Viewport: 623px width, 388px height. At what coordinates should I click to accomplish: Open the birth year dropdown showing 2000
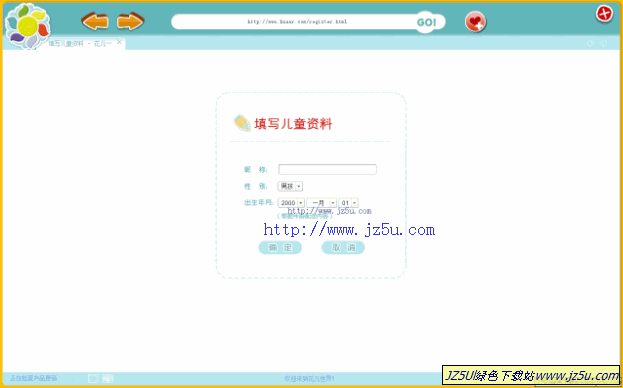(x=291, y=203)
